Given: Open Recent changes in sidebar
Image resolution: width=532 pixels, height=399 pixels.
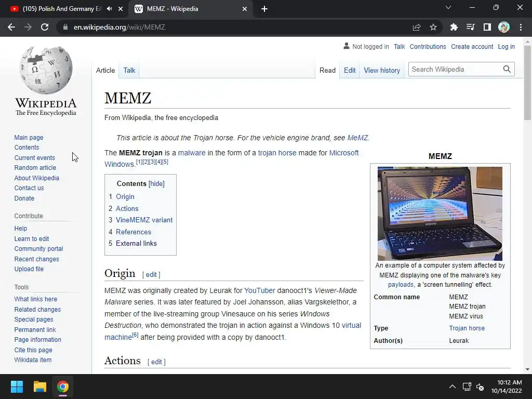Looking at the screenshot, I should 37,259.
